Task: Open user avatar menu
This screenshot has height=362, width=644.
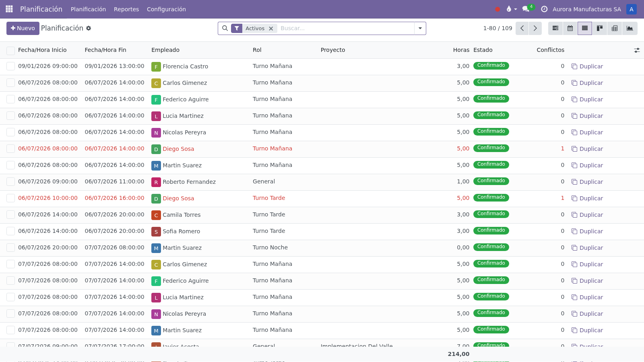Action: point(632,9)
